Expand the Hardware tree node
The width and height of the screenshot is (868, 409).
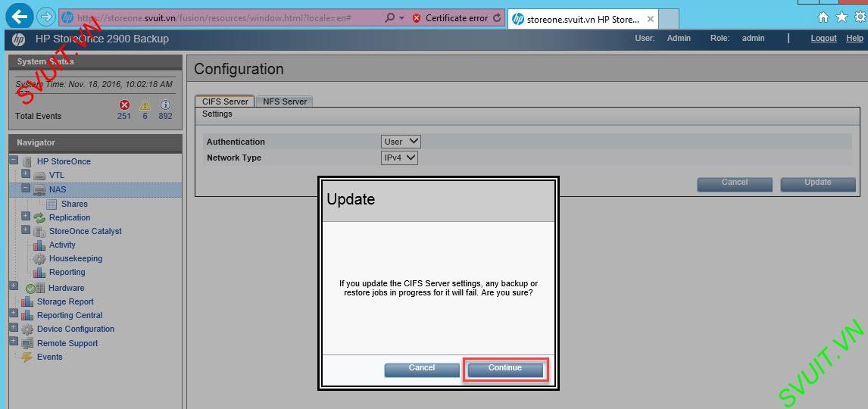(14, 286)
